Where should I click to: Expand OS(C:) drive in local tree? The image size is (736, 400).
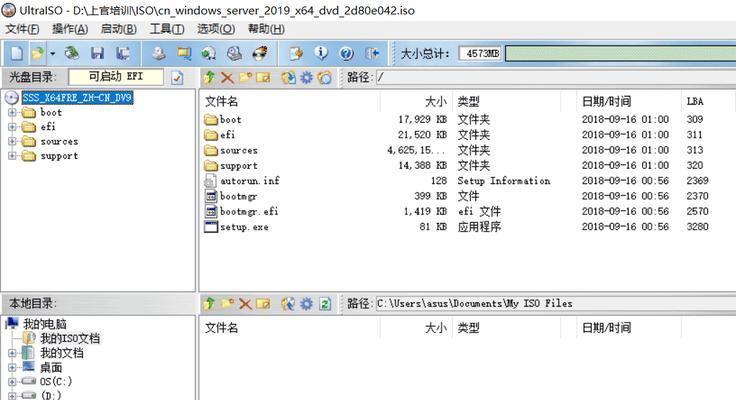[x=12, y=381]
